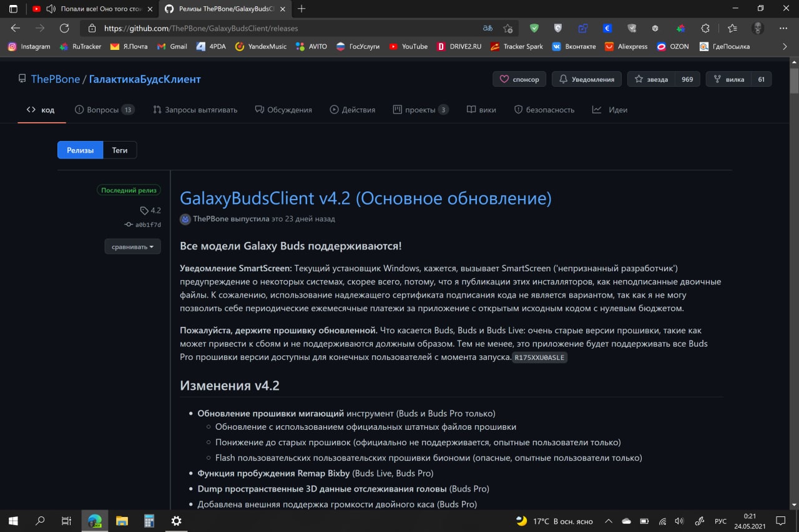Switch to the безопасность tab
The image size is (799, 532).
[544, 110]
